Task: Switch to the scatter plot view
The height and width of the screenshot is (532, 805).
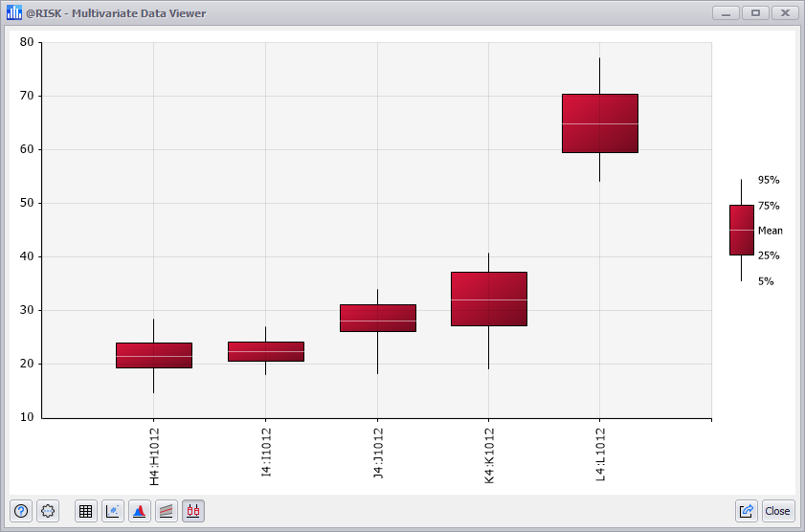Action: tap(113, 511)
